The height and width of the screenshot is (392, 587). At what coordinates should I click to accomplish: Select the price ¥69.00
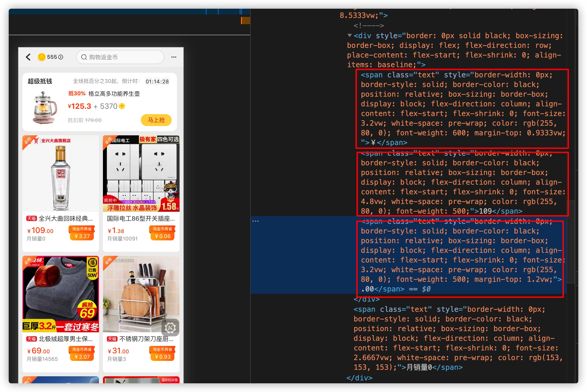[38, 351]
